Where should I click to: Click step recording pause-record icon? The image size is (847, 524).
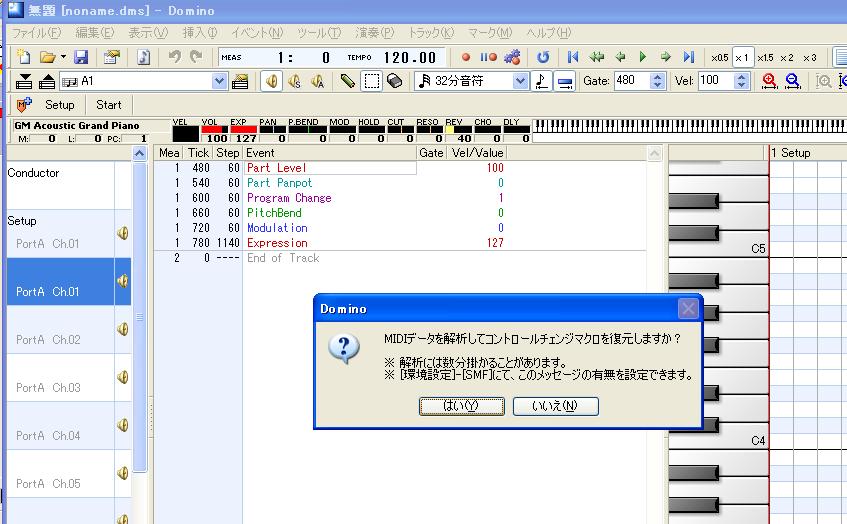point(489,57)
